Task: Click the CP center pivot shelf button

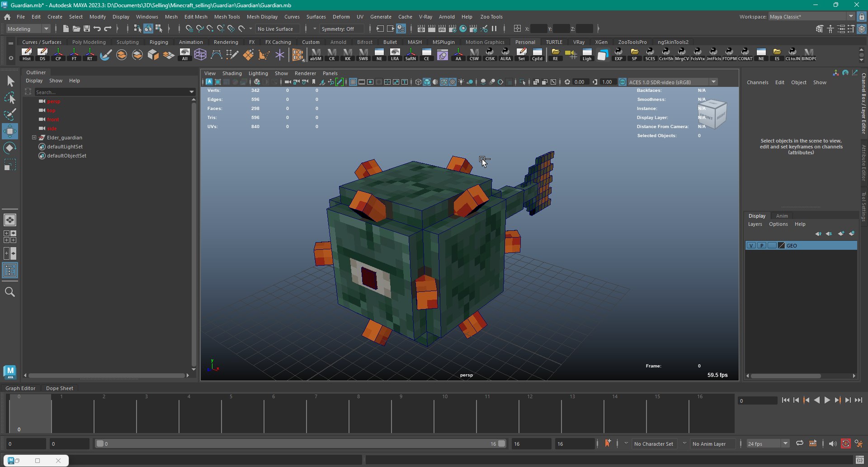Action: pos(58,54)
